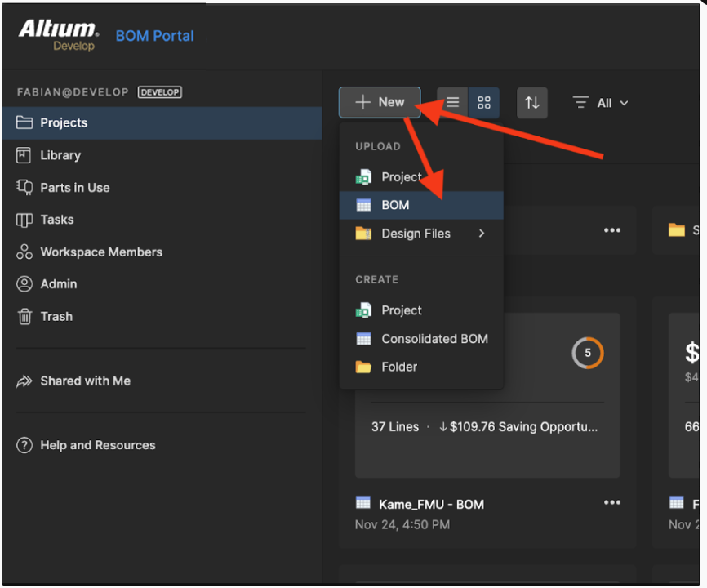
Task: Click the Tasks board icon
Action: (x=24, y=220)
